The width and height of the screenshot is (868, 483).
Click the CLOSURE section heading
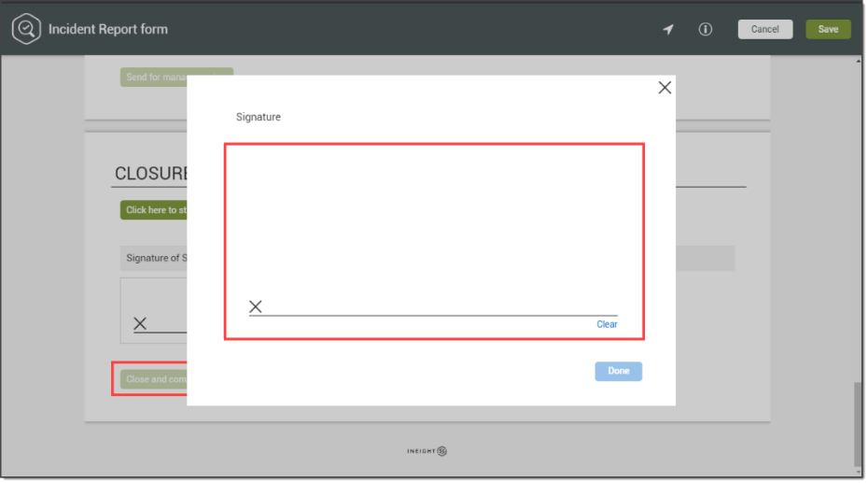click(x=150, y=174)
